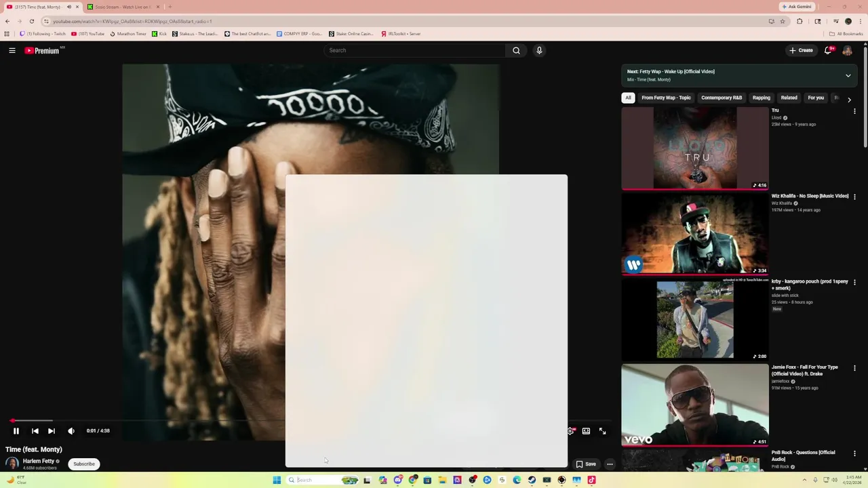The width and height of the screenshot is (868, 488).
Task: Go back in browser history
Action: click(x=7, y=21)
